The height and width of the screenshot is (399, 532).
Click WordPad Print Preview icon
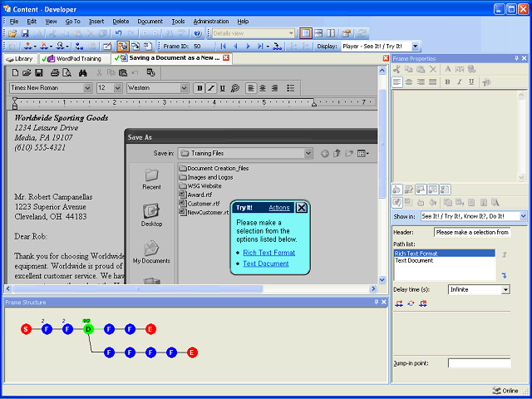(67, 72)
